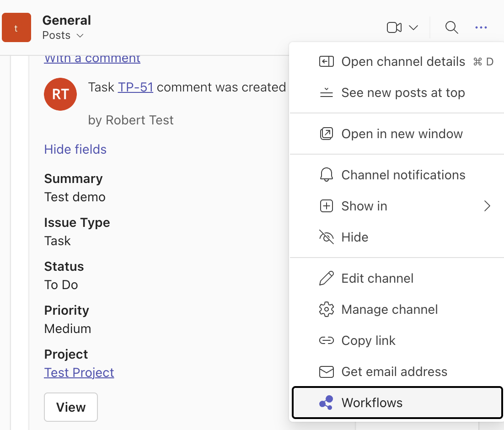Screen dimensions: 504x430
Task: Open the channel search magnifier icon
Action: [x=451, y=28]
